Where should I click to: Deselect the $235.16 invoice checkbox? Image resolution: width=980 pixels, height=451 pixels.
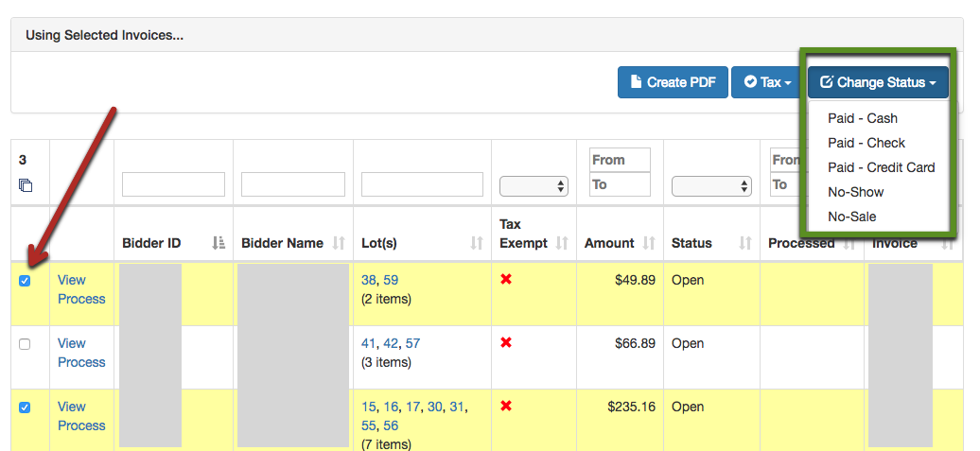[25, 408]
